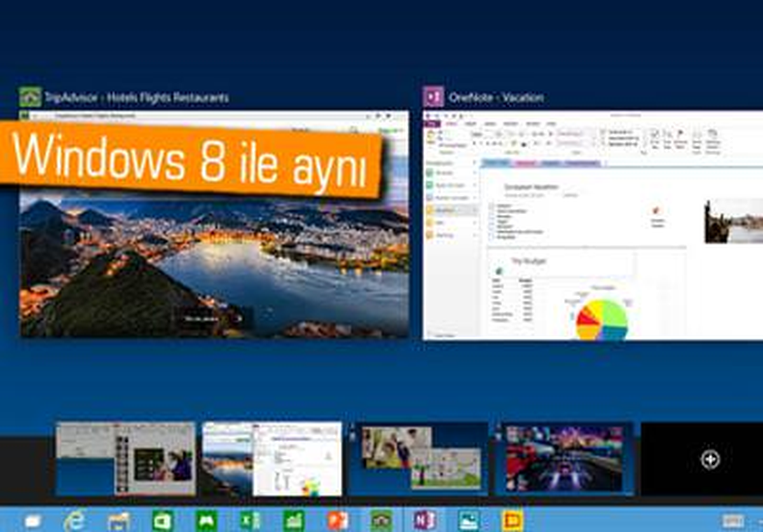Viewport: 763px width, 532px height.
Task: Add a new virtual desktop with plus button
Action: [710, 459]
